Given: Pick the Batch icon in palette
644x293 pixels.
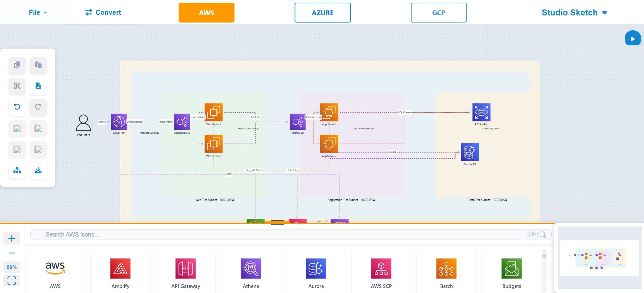Looking at the screenshot, I should 446,268.
